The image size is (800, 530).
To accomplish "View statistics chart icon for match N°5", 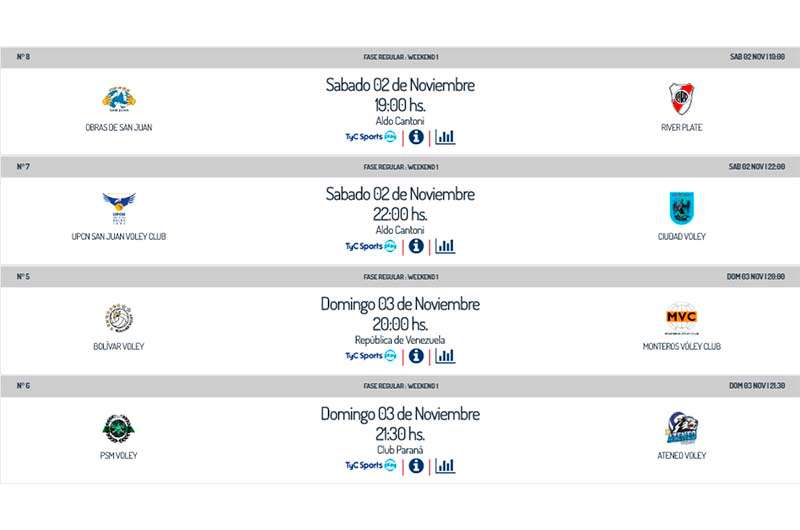I will pos(445,356).
